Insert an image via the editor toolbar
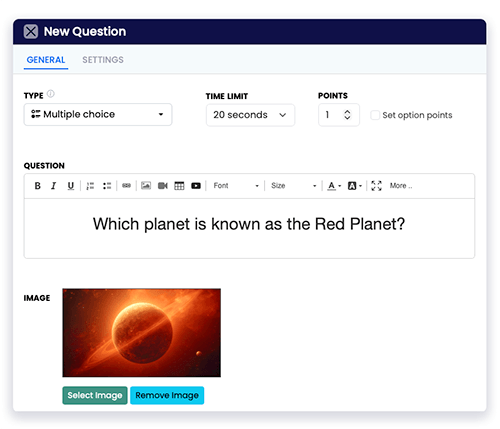The image size is (500, 429). pyautogui.click(x=146, y=186)
